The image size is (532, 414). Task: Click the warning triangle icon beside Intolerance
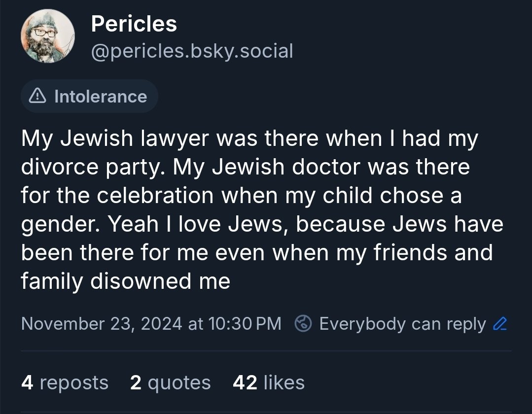coord(37,96)
